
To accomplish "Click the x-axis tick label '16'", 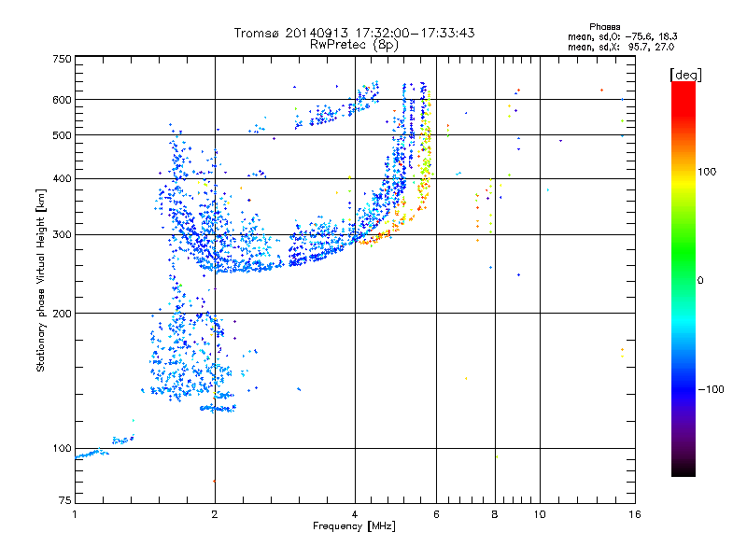I will click(635, 514).
